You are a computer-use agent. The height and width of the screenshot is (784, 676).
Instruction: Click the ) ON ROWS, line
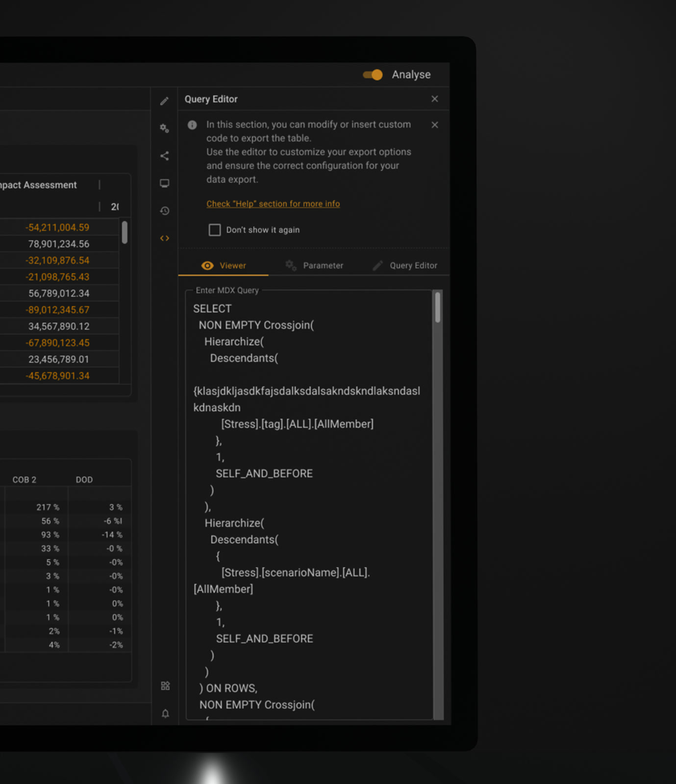[228, 688]
